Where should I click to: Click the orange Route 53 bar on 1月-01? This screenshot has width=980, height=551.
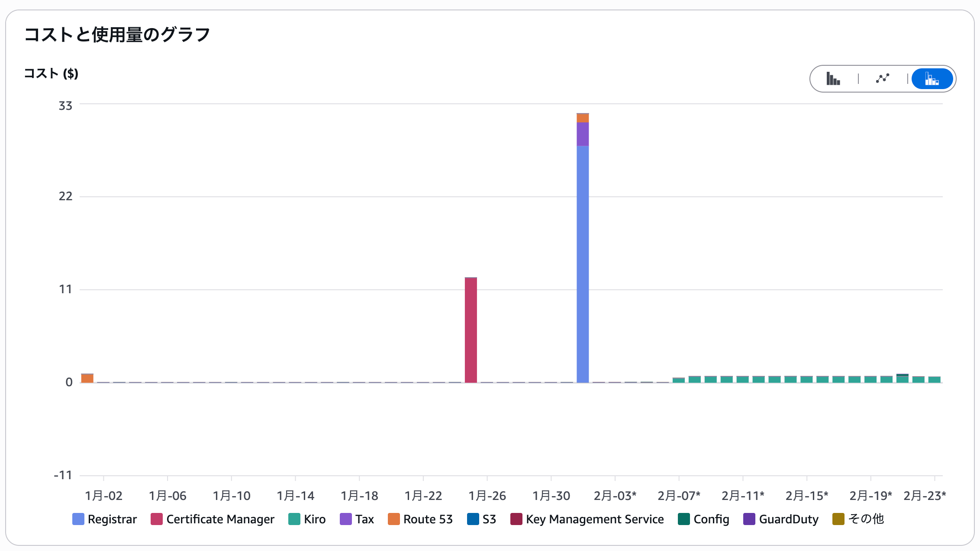coord(87,378)
